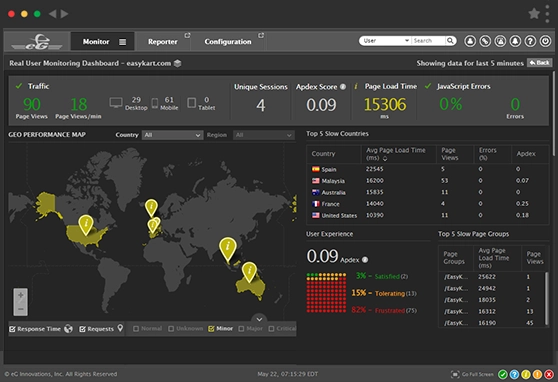Click the map pin over Malaysia
Screen dimensions: 558x382
tap(228, 250)
